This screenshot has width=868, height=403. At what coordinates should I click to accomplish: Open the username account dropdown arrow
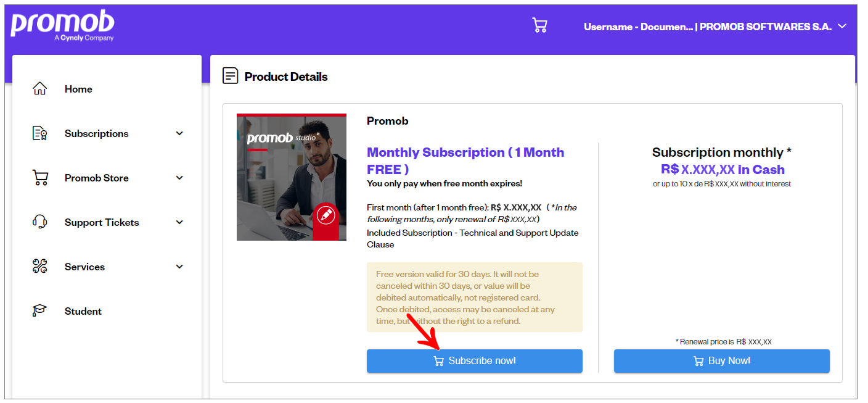[x=843, y=26]
